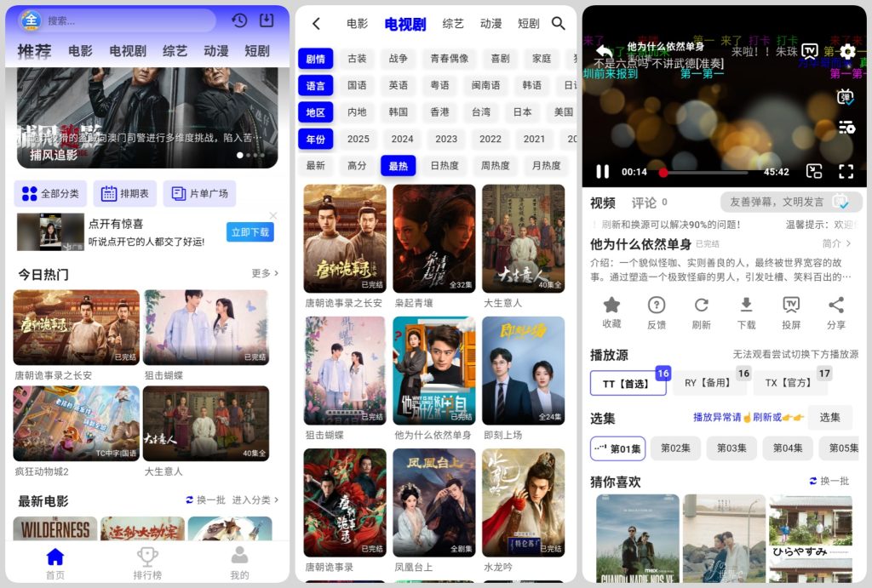Tap the 收藏 favorite icon
Viewport: 872px width, 588px height.
click(611, 317)
